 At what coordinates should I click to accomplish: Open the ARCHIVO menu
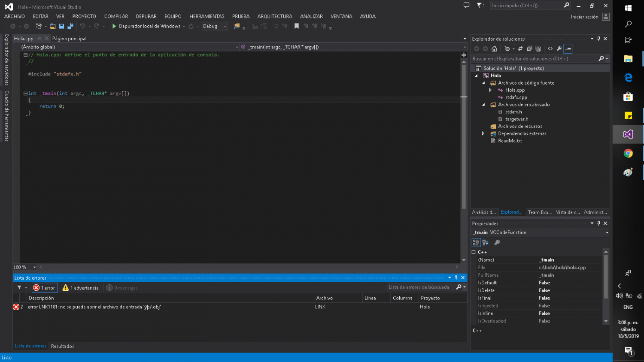pyautogui.click(x=15, y=16)
